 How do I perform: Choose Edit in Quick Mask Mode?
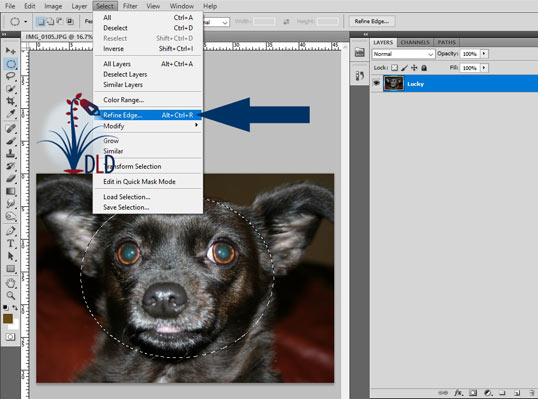coord(148,181)
